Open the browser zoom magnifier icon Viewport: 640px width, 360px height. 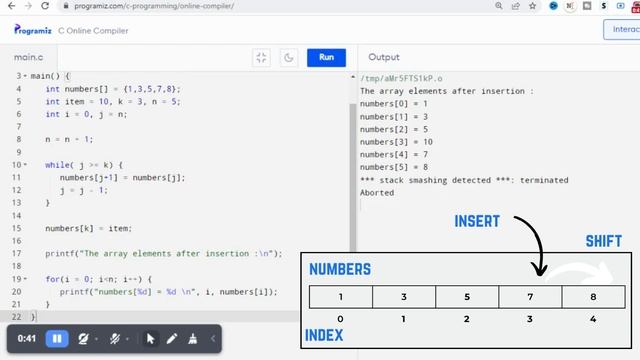(x=499, y=6)
